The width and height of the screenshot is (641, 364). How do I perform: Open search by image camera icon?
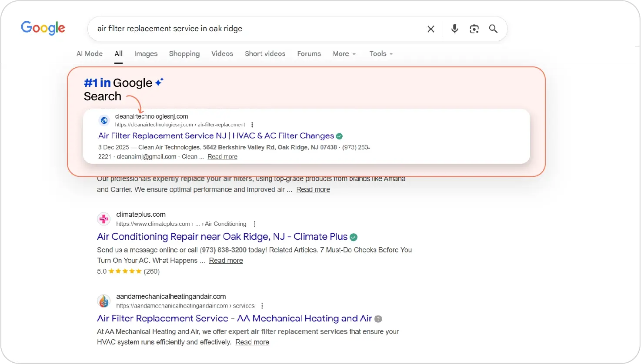coord(474,29)
